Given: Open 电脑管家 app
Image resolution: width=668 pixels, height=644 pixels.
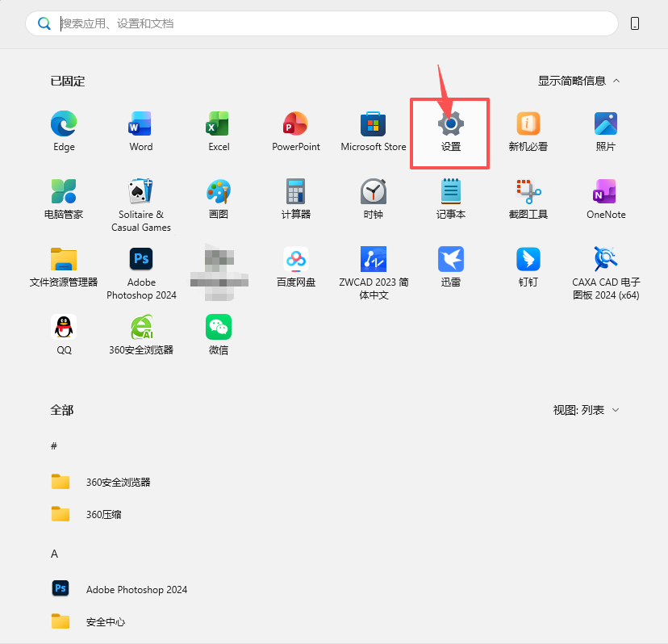Looking at the screenshot, I should click(64, 199).
